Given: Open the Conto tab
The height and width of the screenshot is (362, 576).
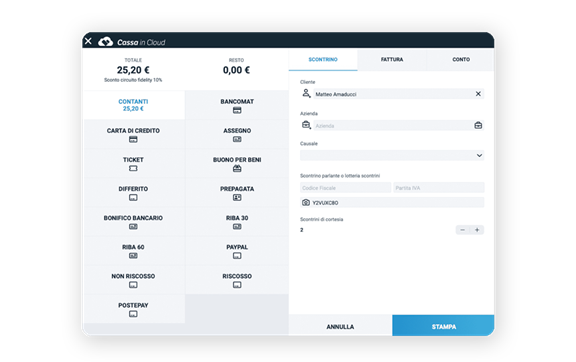Looking at the screenshot, I should point(461,60).
